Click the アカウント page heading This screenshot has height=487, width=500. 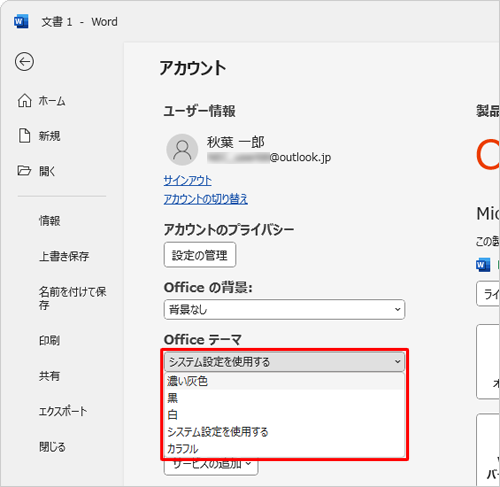193,68
